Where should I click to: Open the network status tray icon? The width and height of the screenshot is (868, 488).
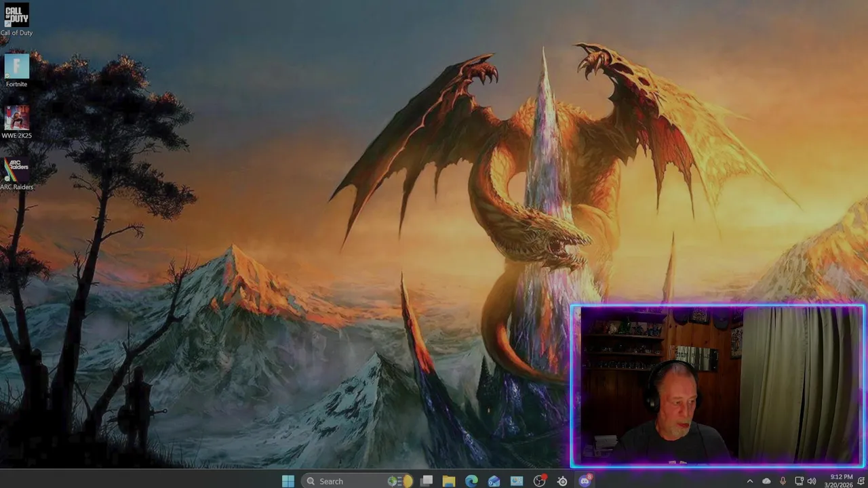pyautogui.click(x=799, y=481)
